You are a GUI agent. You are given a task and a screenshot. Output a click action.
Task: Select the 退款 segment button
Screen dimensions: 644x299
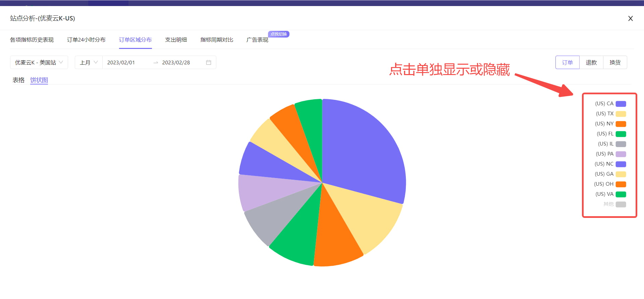tap(591, 62)
